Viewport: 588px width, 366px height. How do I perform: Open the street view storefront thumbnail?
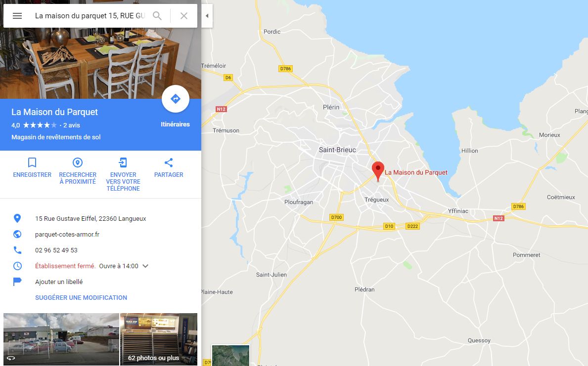pos(61,339)
